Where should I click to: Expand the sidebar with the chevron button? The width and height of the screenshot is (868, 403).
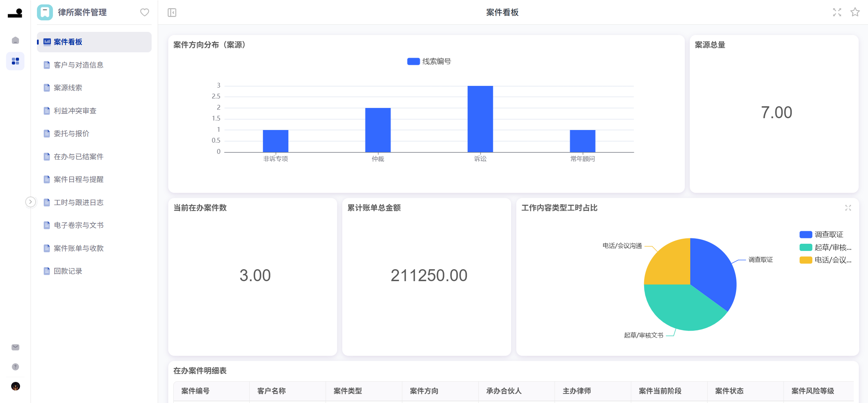click(31, 202)
